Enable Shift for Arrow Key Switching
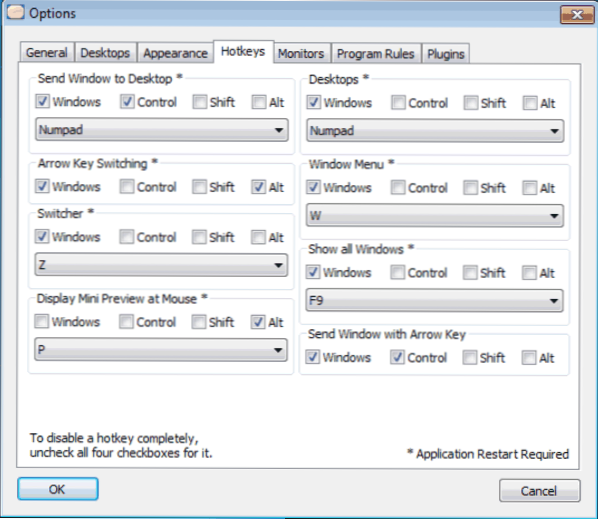The width and height of the screenshot is (598, 519). pos(199,187)
